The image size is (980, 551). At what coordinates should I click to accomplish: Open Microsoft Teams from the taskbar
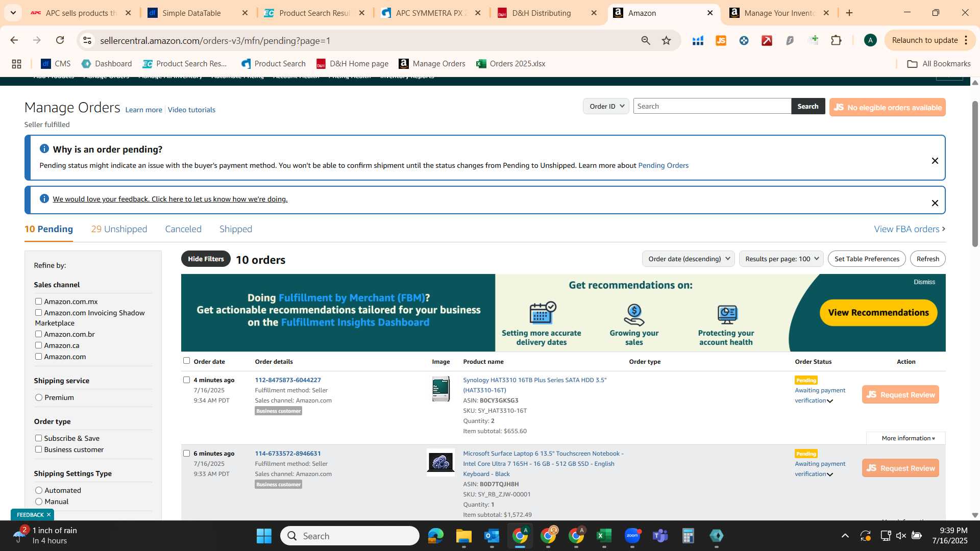pyautogui.click(x=660, y=536)
